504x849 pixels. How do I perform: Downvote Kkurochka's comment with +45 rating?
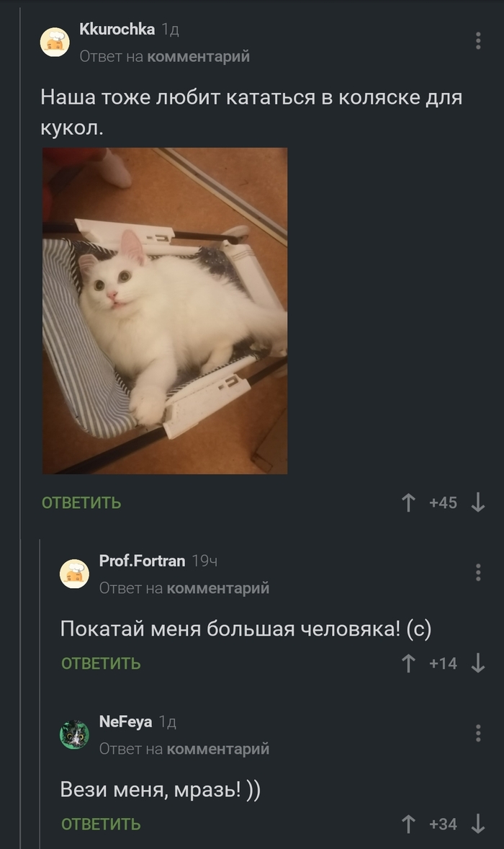click(x=478, y=502)
